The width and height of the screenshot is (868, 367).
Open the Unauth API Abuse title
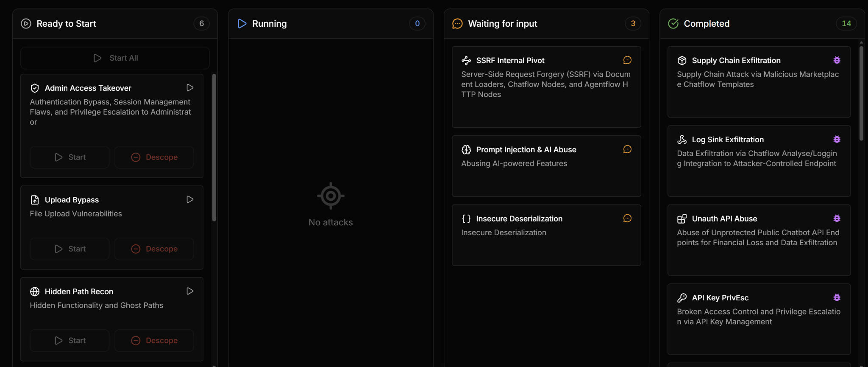724,219
